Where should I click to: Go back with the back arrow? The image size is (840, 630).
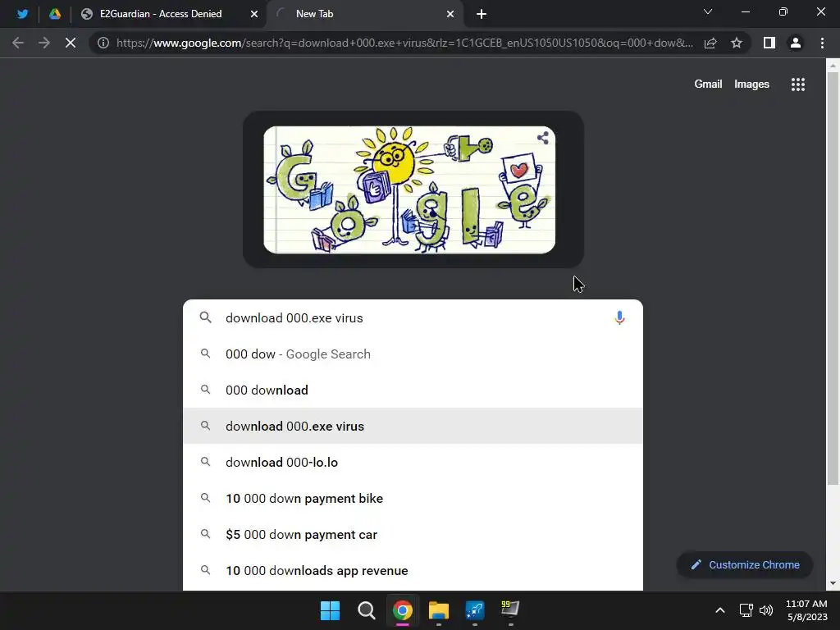(x=18, y=43)
